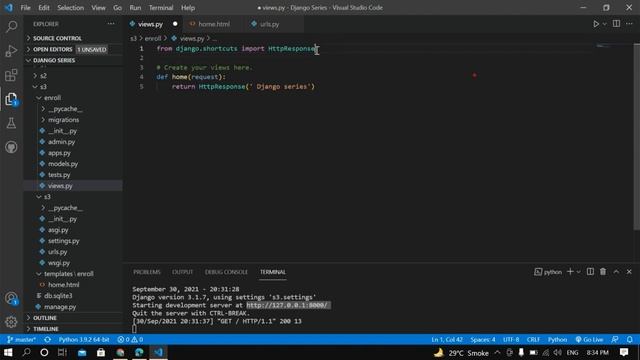Click the terminal input cursor line
The height and width of the screenshot is (360, 640).
pos(134,329)
